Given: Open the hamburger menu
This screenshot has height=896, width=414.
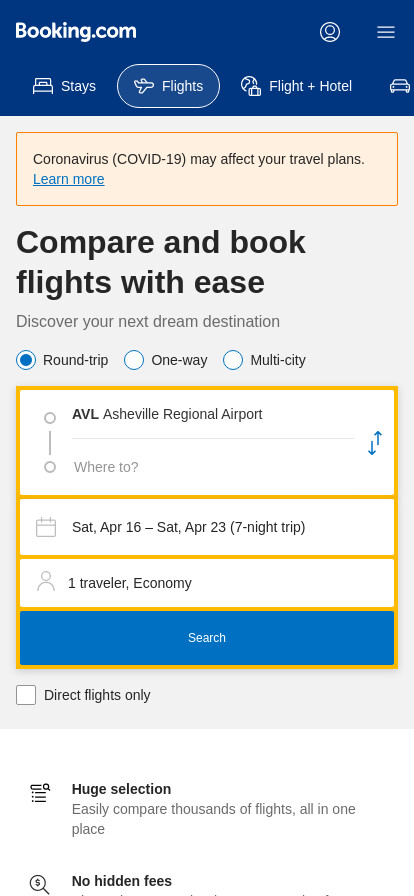Looking at the screenshot, I should pos(386,32).
